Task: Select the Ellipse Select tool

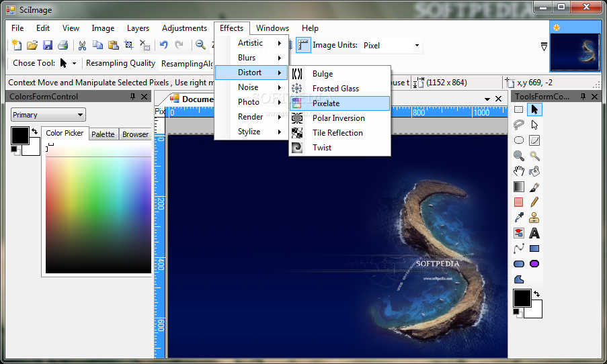Action: point(519,140)
